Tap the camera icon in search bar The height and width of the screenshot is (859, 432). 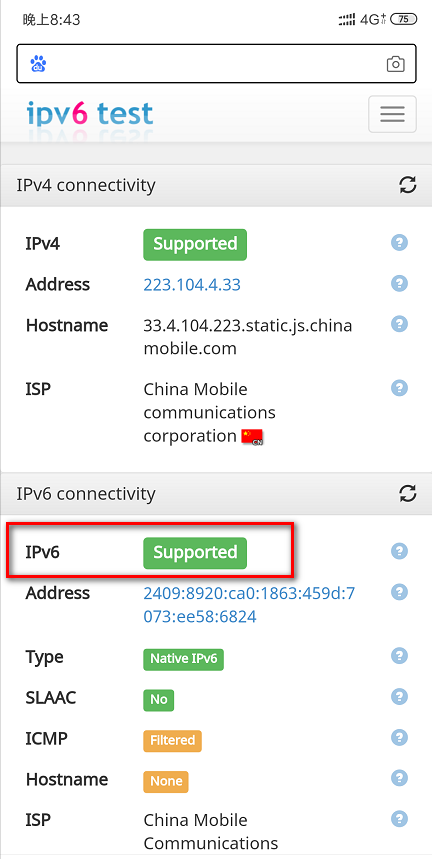click(x=395, y=64)
